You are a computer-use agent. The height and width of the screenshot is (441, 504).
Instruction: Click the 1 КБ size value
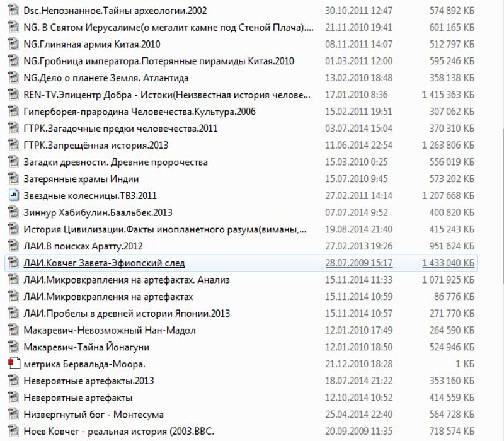(465, 364)
